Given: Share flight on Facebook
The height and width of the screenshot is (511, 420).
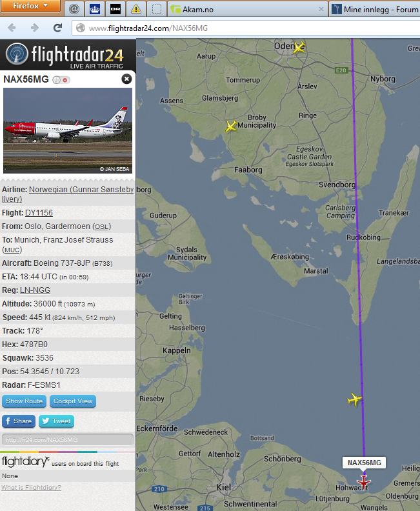Looking at the screenshot, I should 19,421.
